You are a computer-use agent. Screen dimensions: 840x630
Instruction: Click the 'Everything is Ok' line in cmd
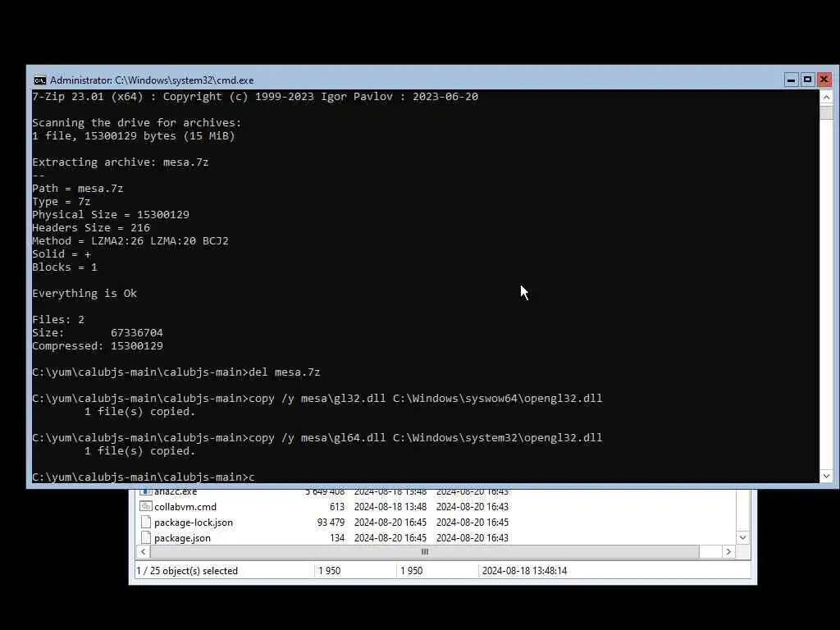84,294
